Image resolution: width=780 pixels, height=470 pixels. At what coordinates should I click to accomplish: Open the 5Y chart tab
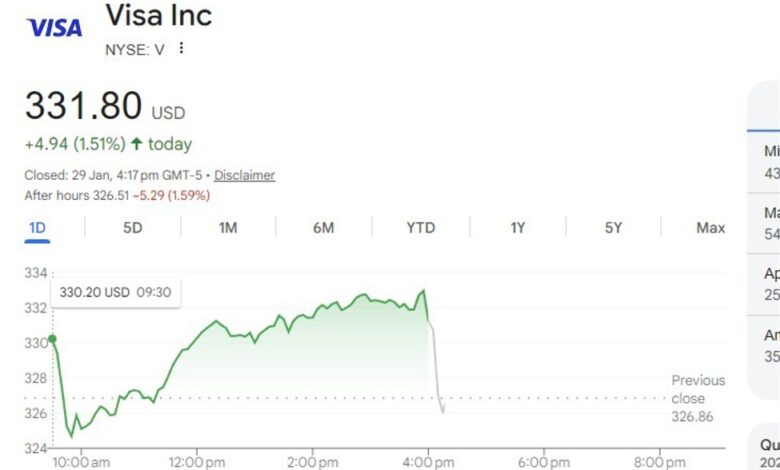click(613, 228)
